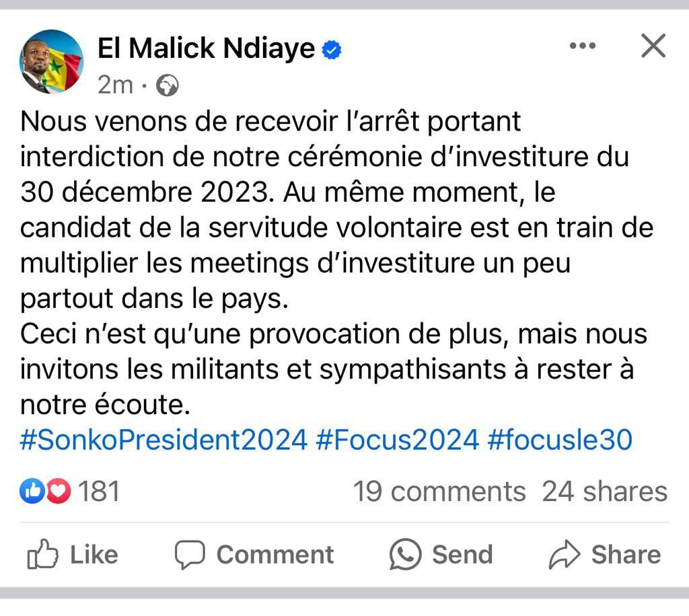Show the 19 comments
689x616 pixels.
[439, 492]
